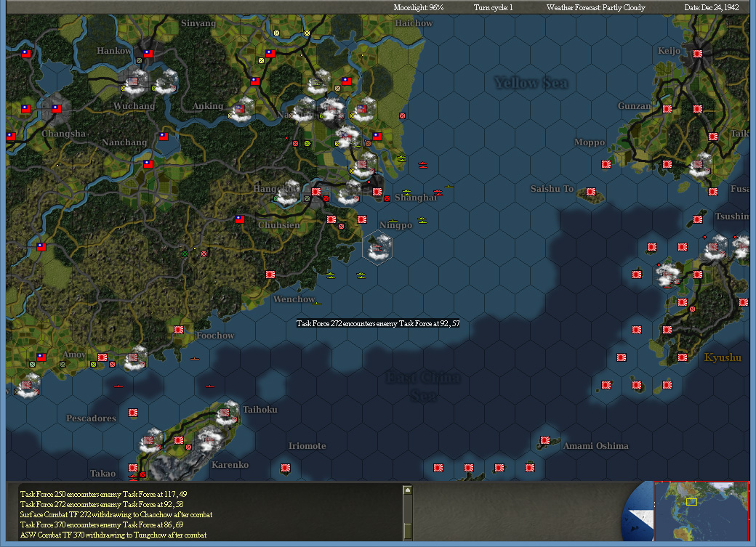Click the cloud-covered base at Wuchang

133,81
